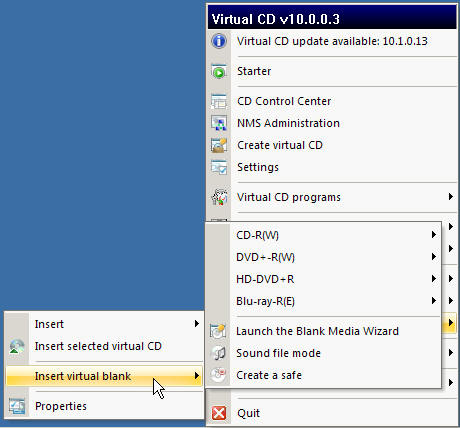The image size is (460, 428).
Task: Open Virtual CD update available: 10.1.0.13
Action: [332, 41]
